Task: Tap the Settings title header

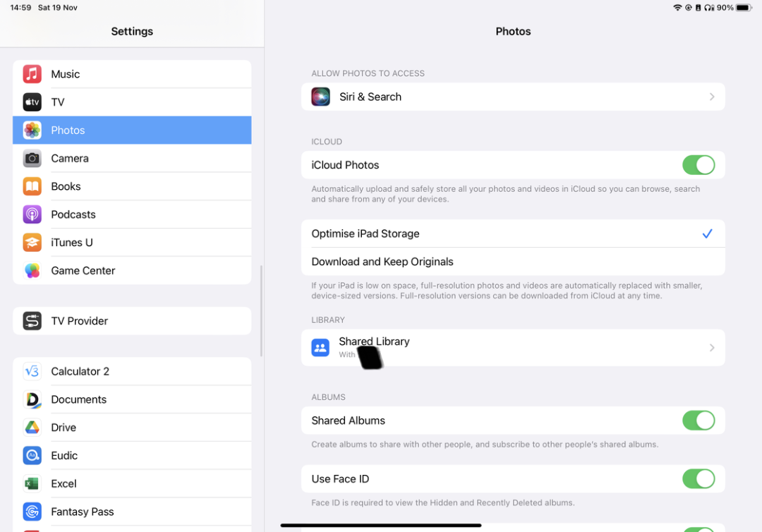Action: click(132, 31)
